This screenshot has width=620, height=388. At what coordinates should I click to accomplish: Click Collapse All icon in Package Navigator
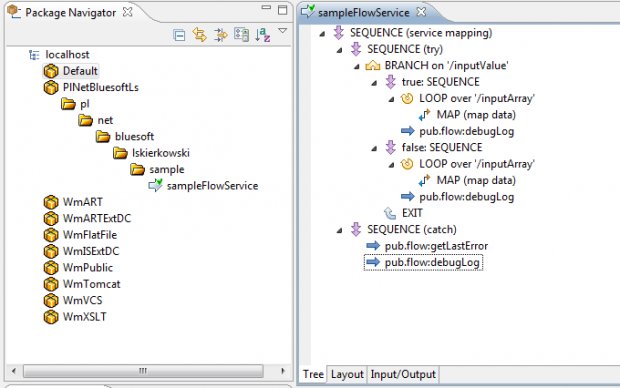[x=179, y=35]
